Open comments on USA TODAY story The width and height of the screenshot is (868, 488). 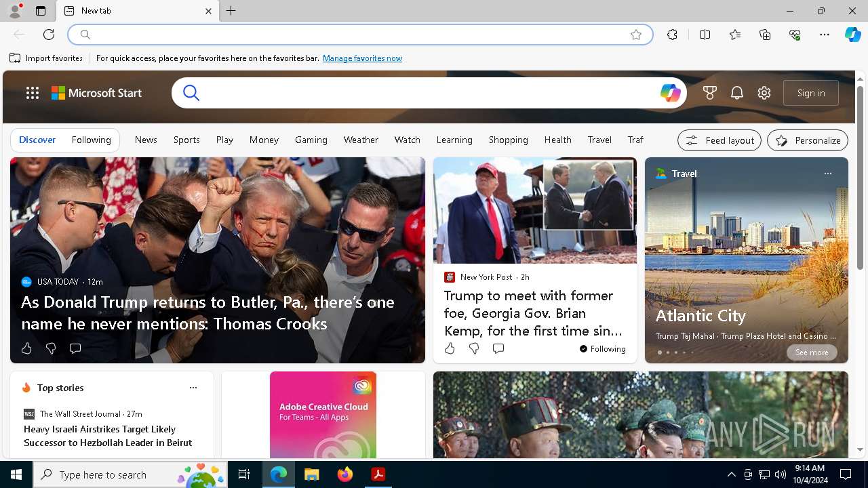click(x=75, y=348)
